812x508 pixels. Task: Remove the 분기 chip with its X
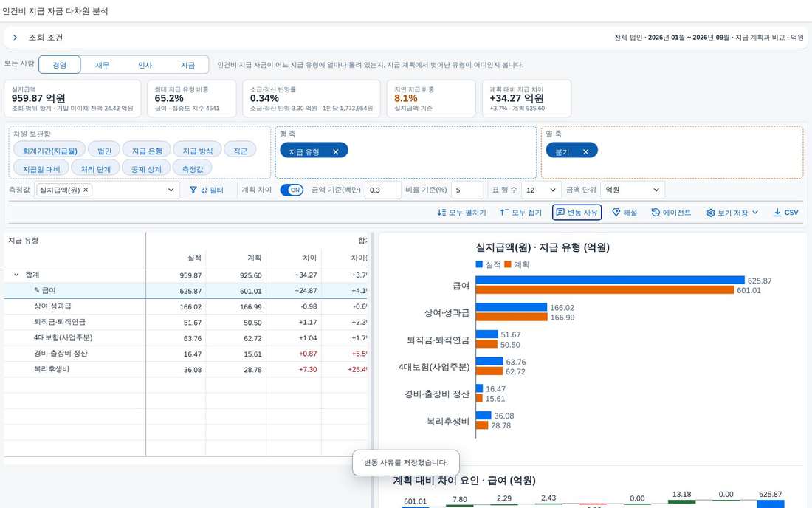585,151
